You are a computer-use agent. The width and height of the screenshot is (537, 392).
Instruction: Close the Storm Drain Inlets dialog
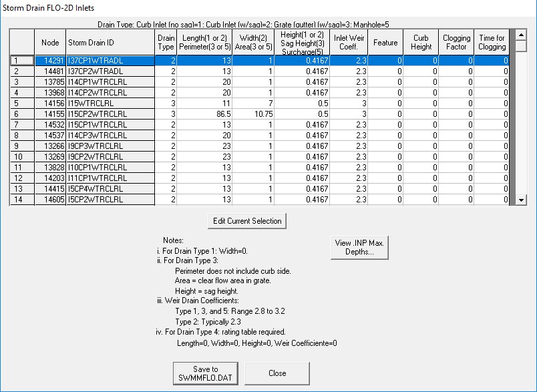(x=277, y=373)
